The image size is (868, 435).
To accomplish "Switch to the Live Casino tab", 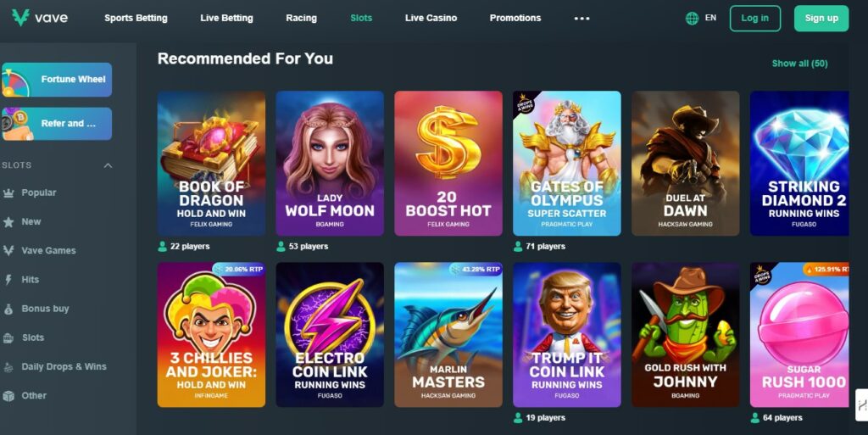I will (431, 18).
